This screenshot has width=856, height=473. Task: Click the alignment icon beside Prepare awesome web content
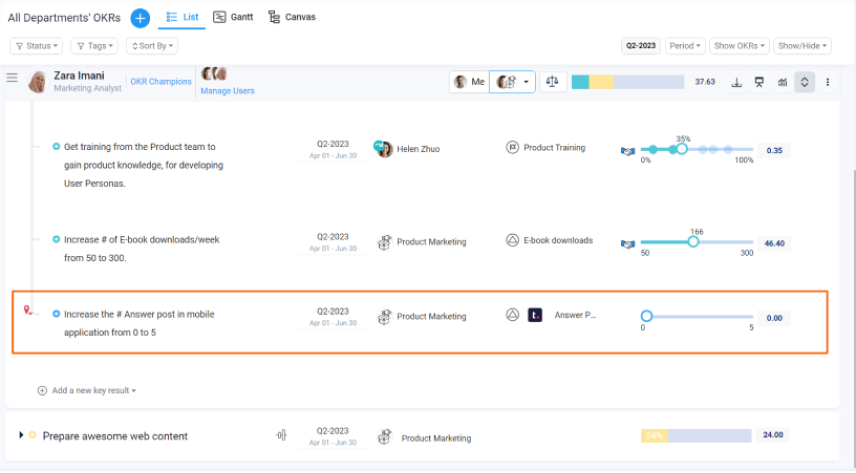tap(281, 435)
